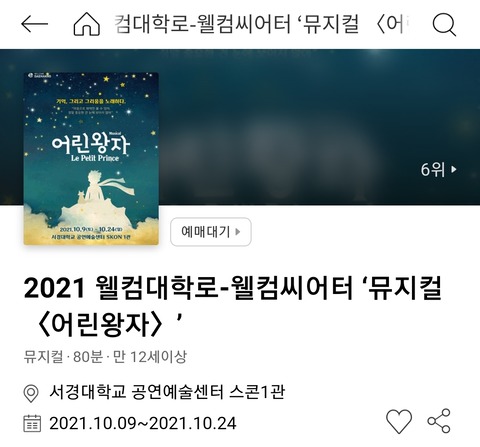480x447 pixels.
Task: Toggle the heart favorite icon
Action: click(x=399, y=421)
